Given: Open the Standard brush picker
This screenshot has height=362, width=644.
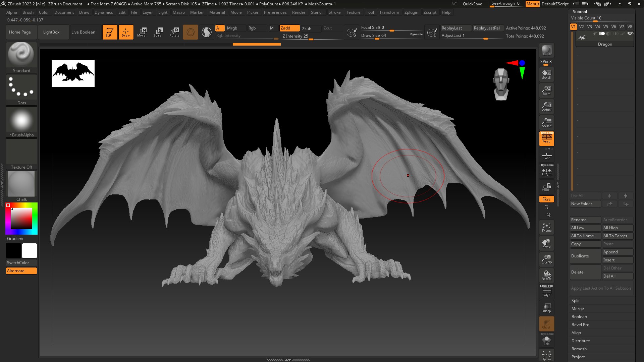Looking at the screenshot, I should tap(21, 57).
